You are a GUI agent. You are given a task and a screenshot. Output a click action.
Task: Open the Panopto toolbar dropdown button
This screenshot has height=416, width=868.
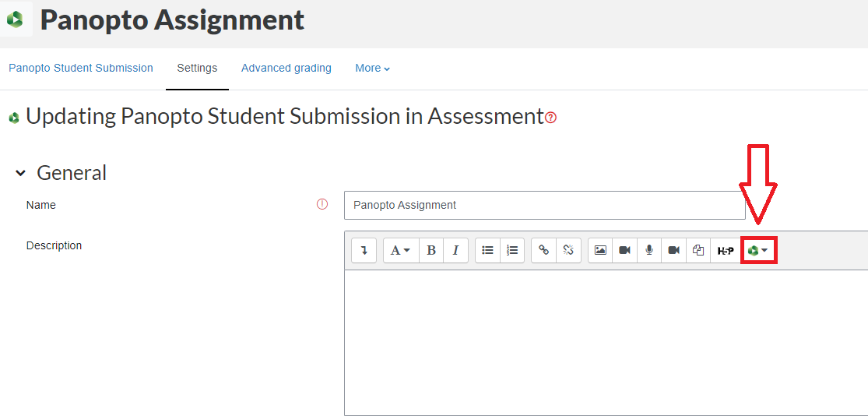(759, 250)
